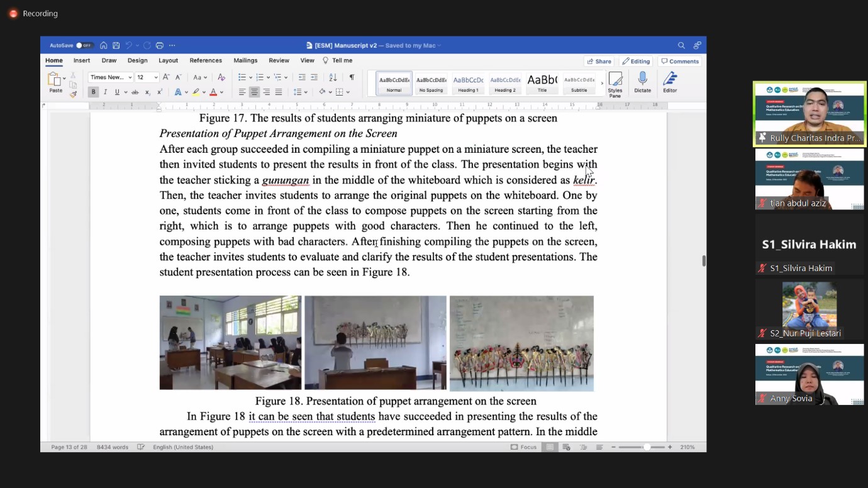Open the Paste options dropdown arrow

(x=64, y=79)
